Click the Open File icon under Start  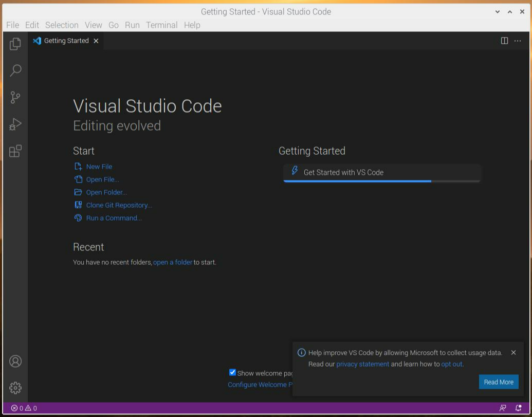click(78, 179)
